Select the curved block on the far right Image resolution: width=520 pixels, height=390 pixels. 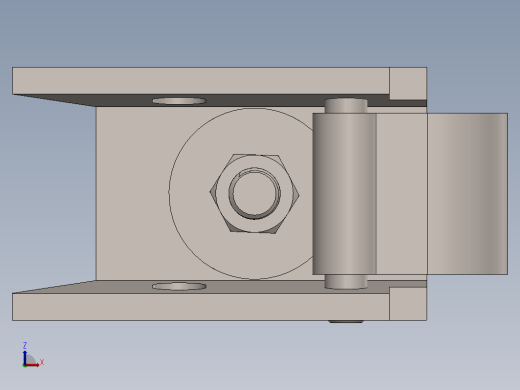[467, 194]
